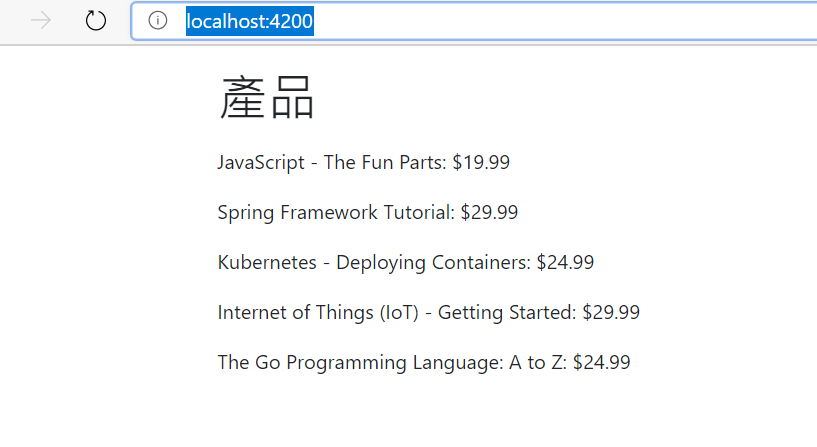Click the (IoT) abbreviation
Viewport: 817px width, 447px height.
399,313
